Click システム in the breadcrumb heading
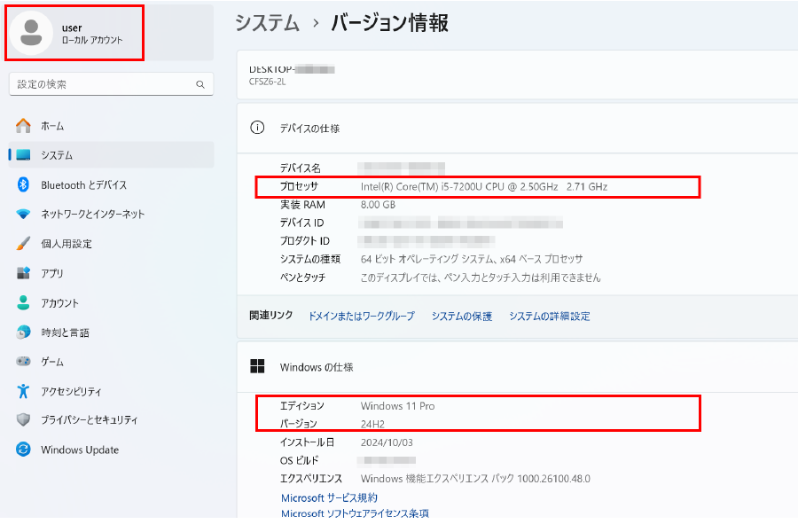The image size is (798, 532). pyautogui.click(x=267, y=23)
